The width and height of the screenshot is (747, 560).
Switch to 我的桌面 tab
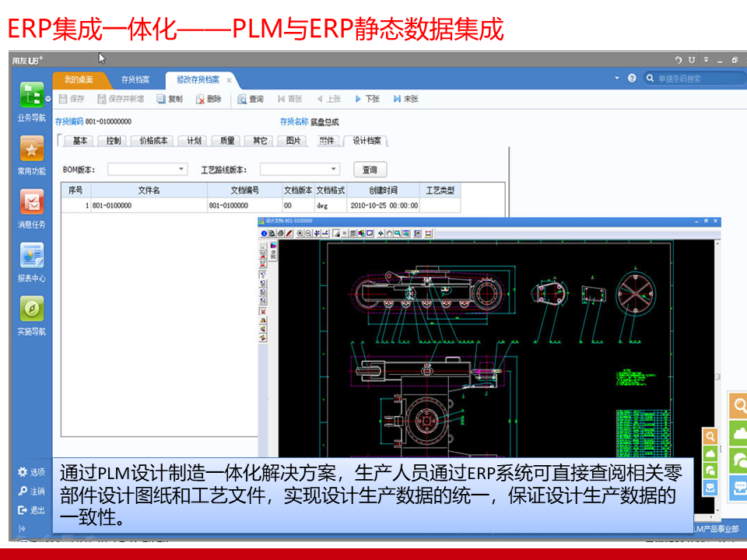(79, 79)
